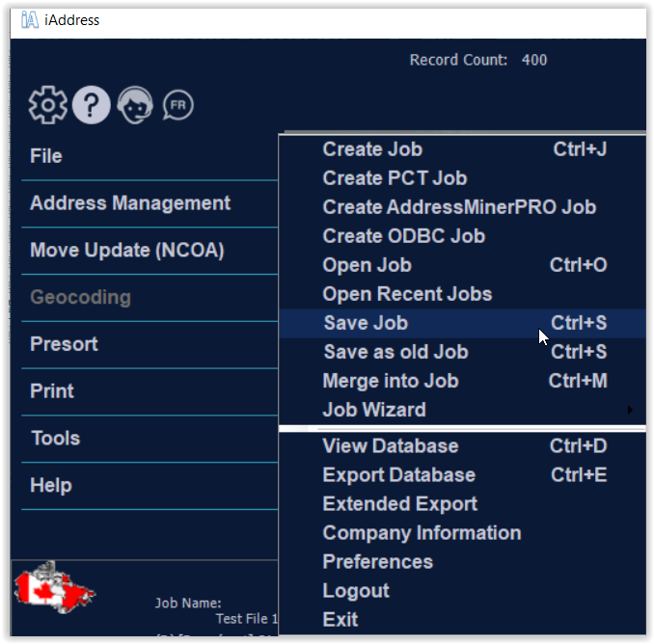Select Create ODBC Job
Viewport: 654px width, 644px height.
pos(462,236)
